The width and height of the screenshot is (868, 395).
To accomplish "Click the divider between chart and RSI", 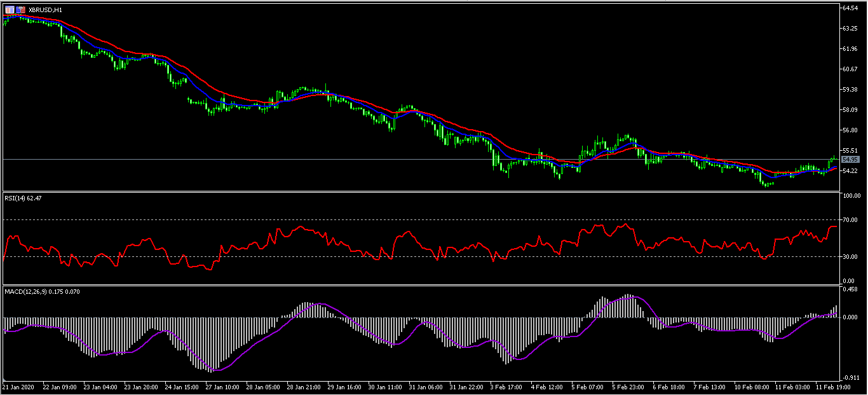I will coord(419,191).
